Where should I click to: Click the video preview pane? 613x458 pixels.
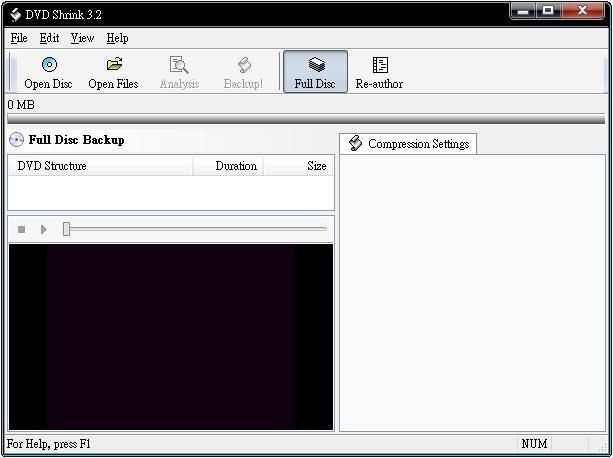(171, 337)
